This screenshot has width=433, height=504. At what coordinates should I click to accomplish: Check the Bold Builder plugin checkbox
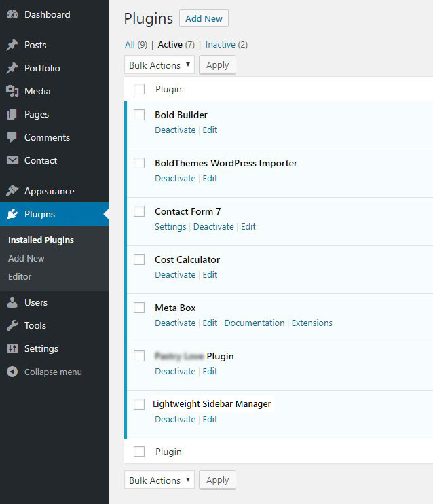(139, 115)
